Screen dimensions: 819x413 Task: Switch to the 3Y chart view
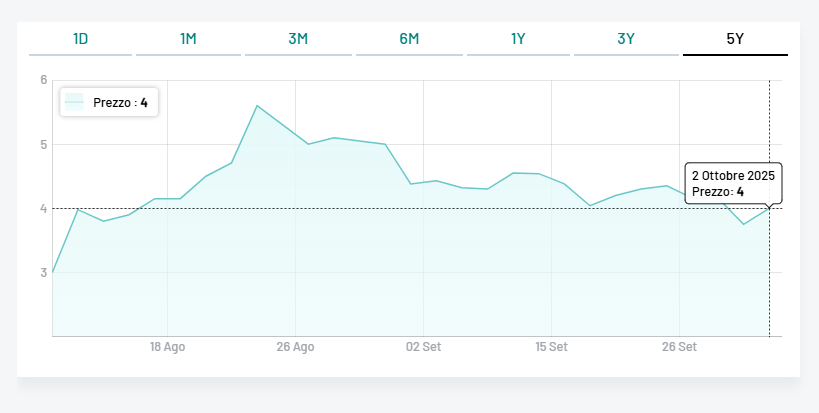click(x=626, y=39)
